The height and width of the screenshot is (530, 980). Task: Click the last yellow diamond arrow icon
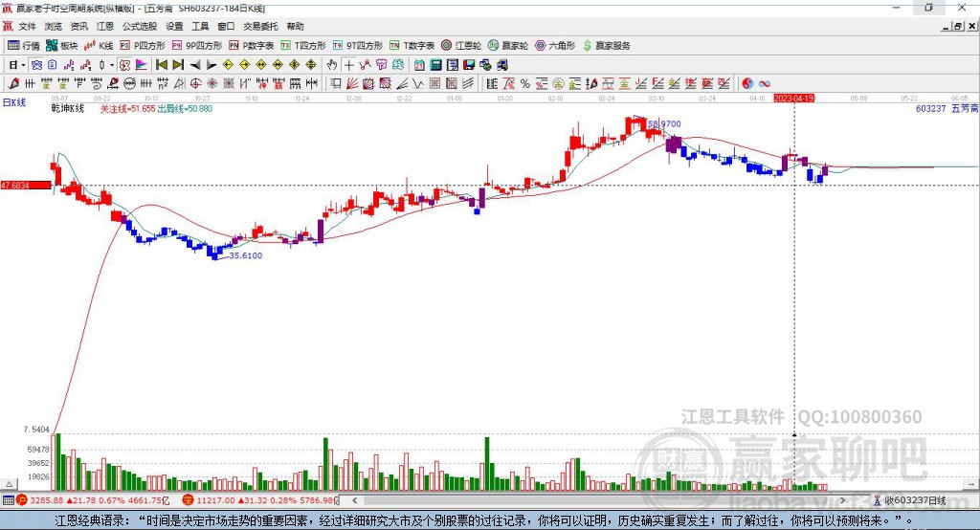point(311,65)
